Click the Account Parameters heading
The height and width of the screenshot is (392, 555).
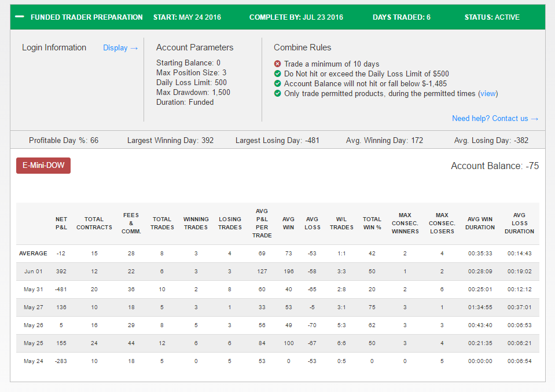point(194,47)
